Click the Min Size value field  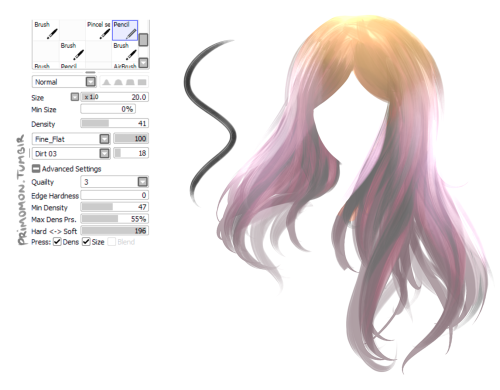(108, 109)
